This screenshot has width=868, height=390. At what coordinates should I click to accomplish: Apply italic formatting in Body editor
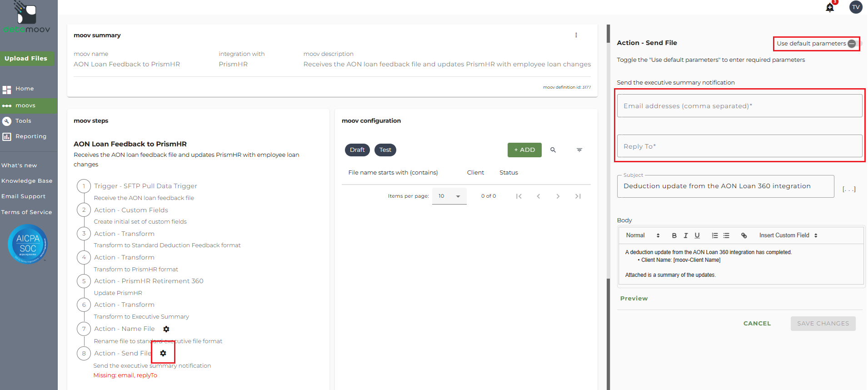point(685,235)
